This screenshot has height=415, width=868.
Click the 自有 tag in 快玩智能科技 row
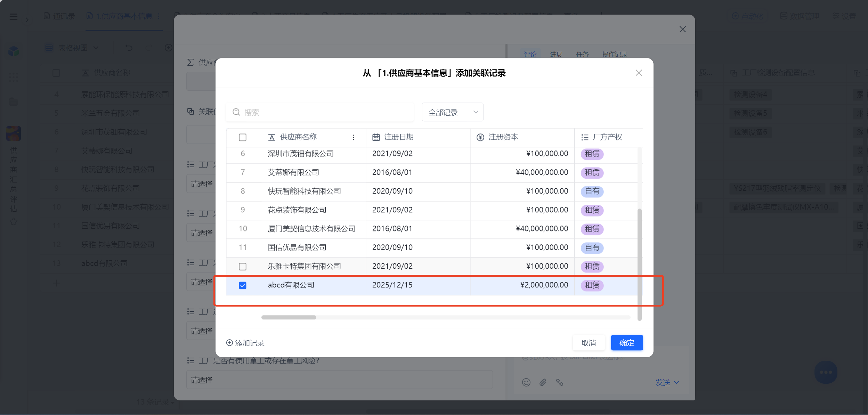pyautogui.click(x=592, y=192)
